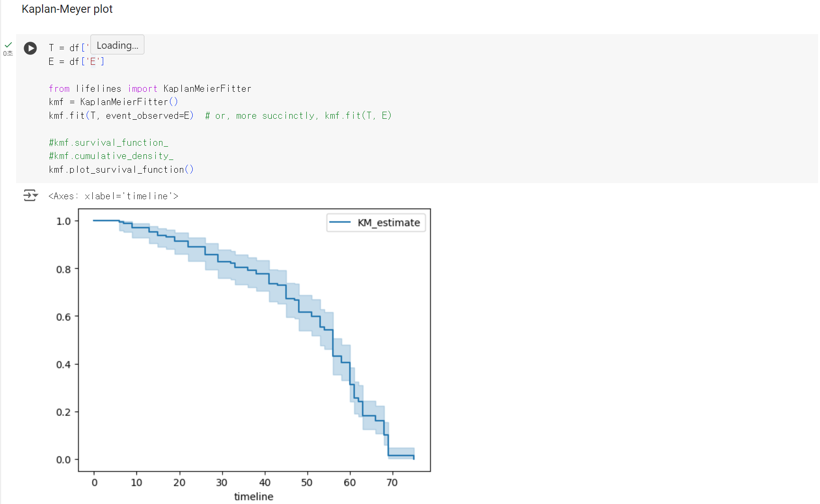Image resolution: width=820 pixels, height=504 pixels.
Task: Run the Kaplan-Meier code cell
Action: click(x=30, y=48)
